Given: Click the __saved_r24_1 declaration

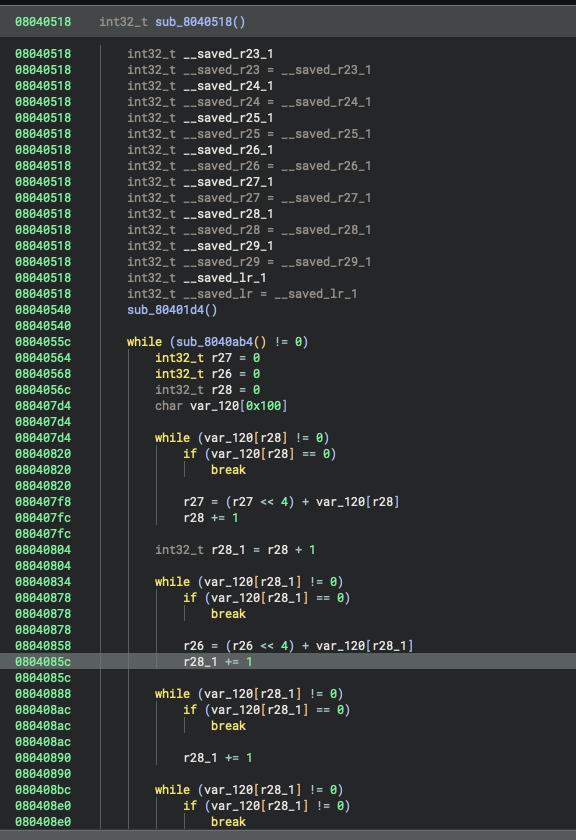Looking at the screenshot, I should tap(200, 86).
